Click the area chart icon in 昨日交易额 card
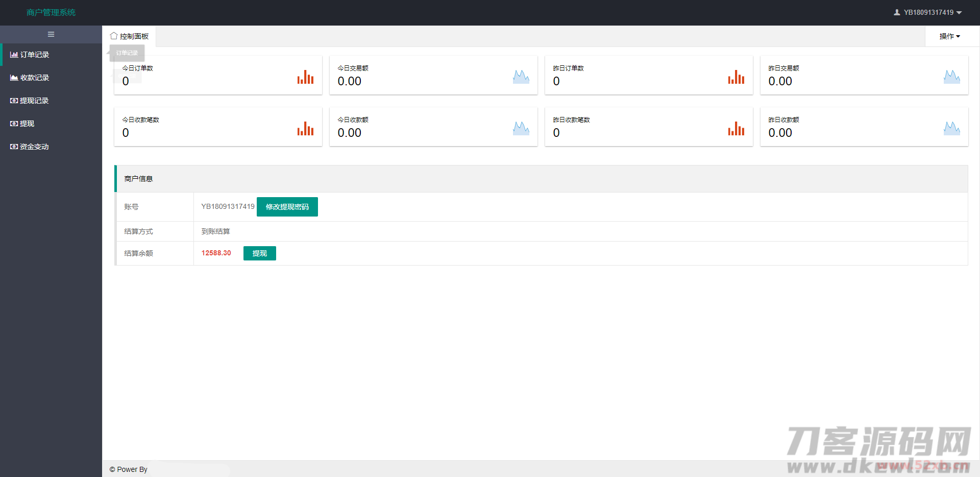Screen dimensions: 980x477 point(951,77)
